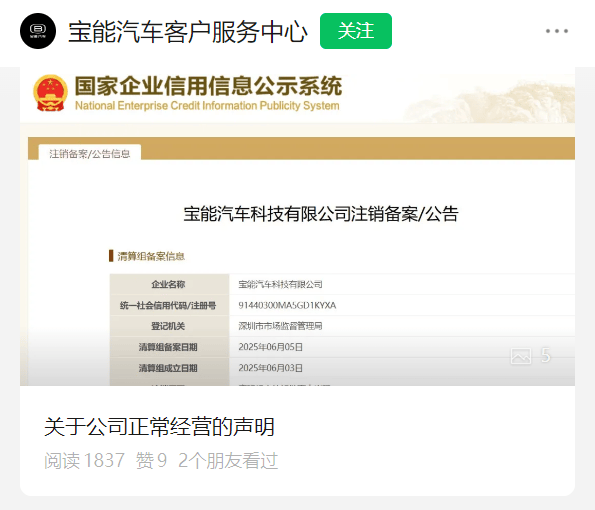Open the article 关于公司正常经营的声明
The height and width of the screenshot is (510, 595).
(x=159, y=427)
